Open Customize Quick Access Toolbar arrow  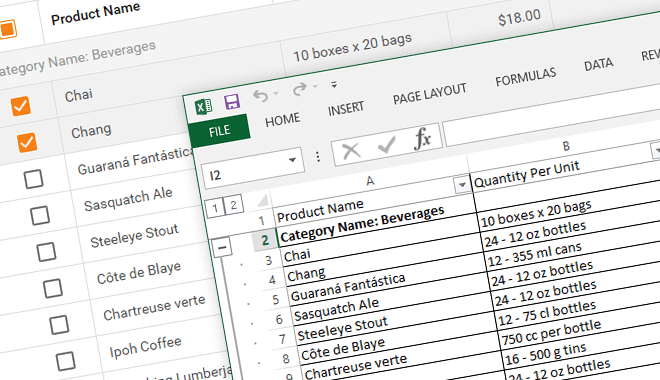pyautogui.click(x=334, y=85)
